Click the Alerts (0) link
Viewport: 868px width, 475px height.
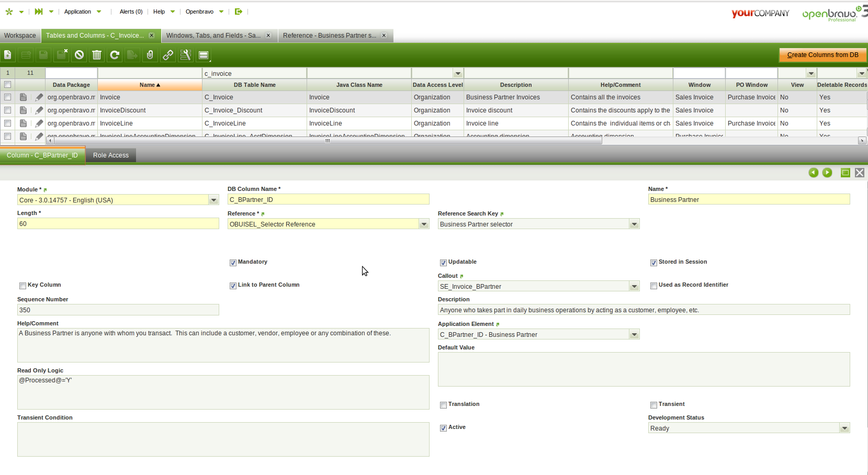click(131, 12)
